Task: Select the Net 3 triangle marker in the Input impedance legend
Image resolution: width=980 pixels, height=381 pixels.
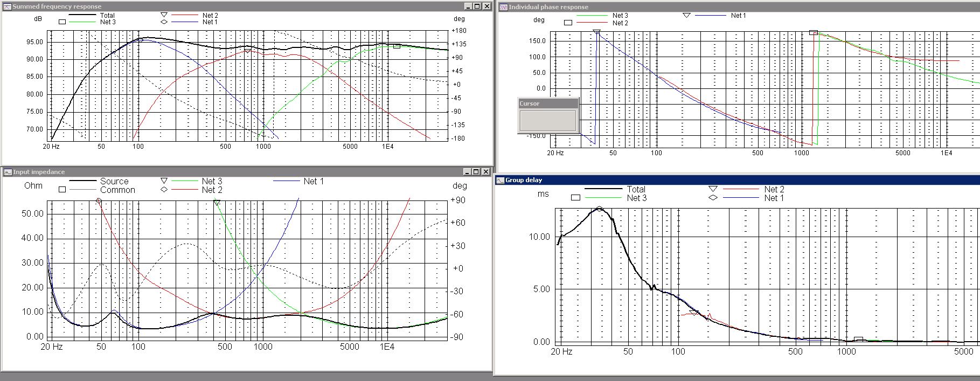Action: pyautogui.click(x=164, y=181)
